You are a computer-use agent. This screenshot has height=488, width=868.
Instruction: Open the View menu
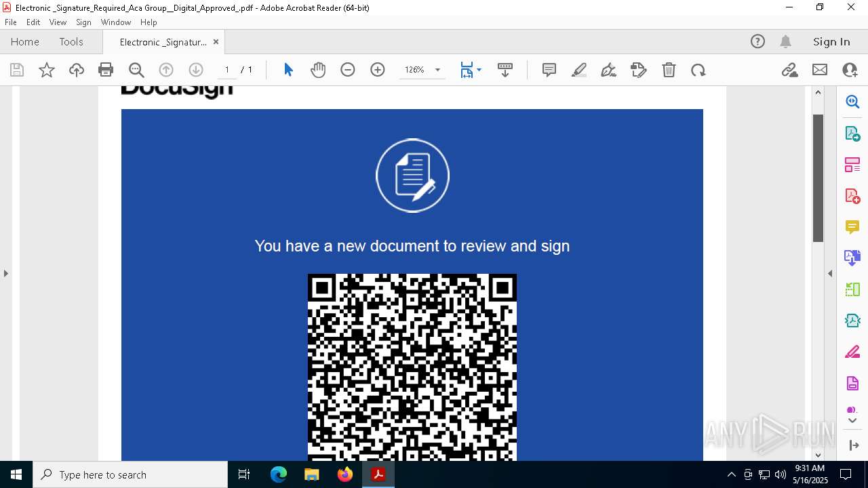(x=58, y=22)
